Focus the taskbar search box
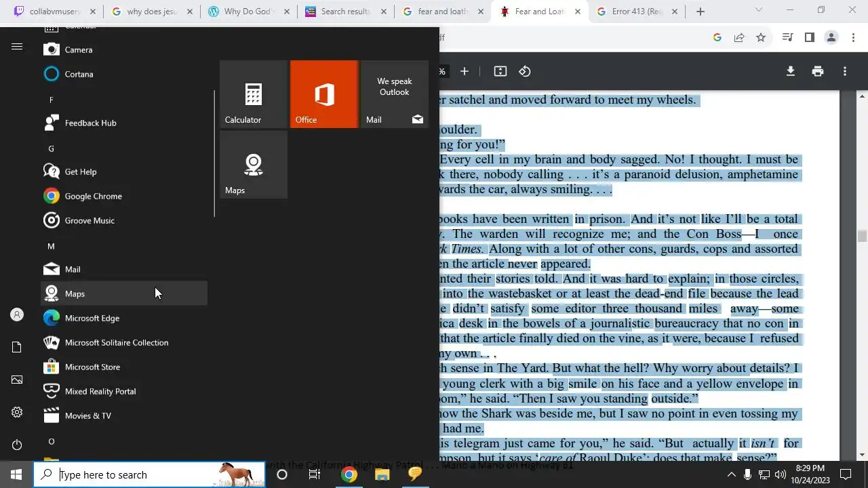Screen dimensions: 868x488 tap(149, 474)
